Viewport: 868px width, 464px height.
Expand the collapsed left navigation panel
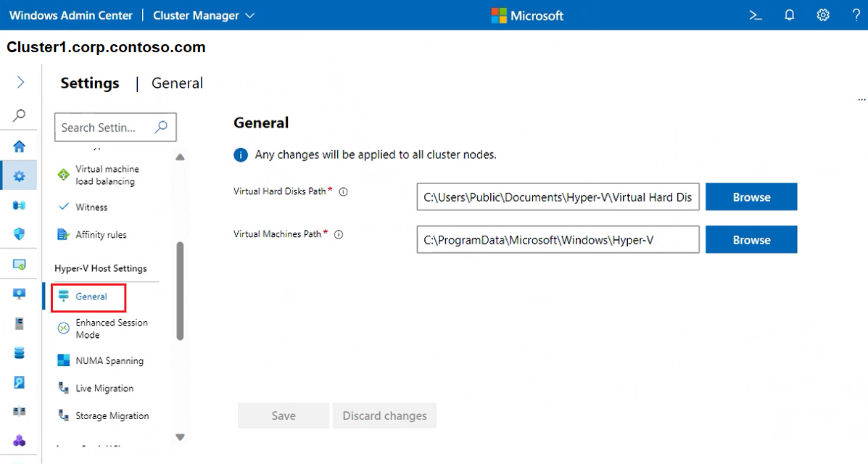click(x=19, y=82)
